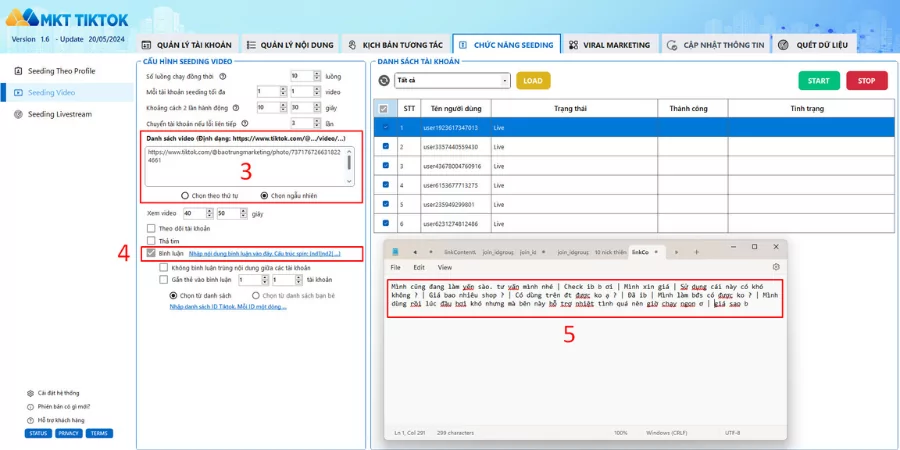Screen dimensions: 900x450
Task: Toggle the Bình luận checkbox
Action: (152, 253)
